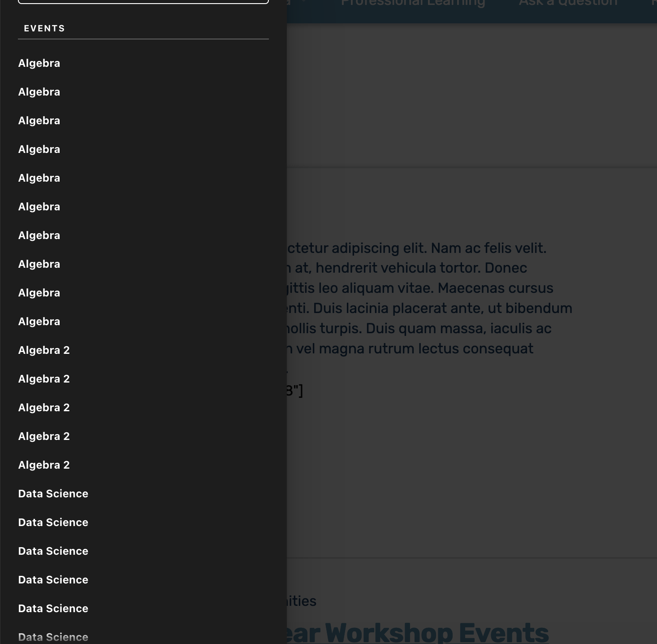Viewport: 657px width, 644px height.
Task: Click the third Data Science event
Action: pyautogui.click(x=53, y=551)
